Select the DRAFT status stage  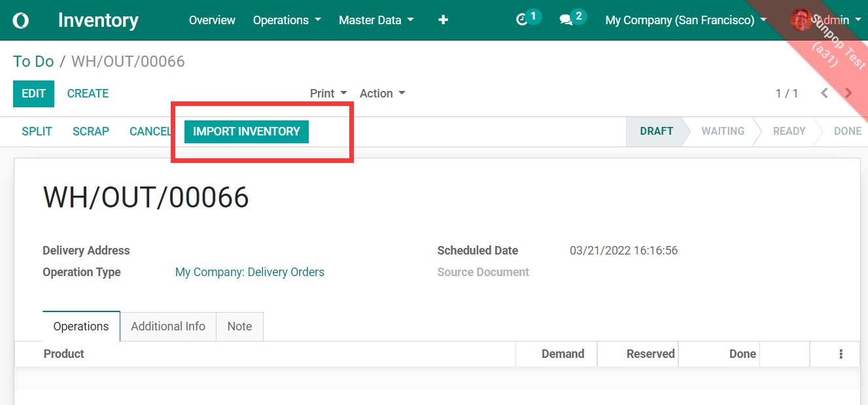656,132
